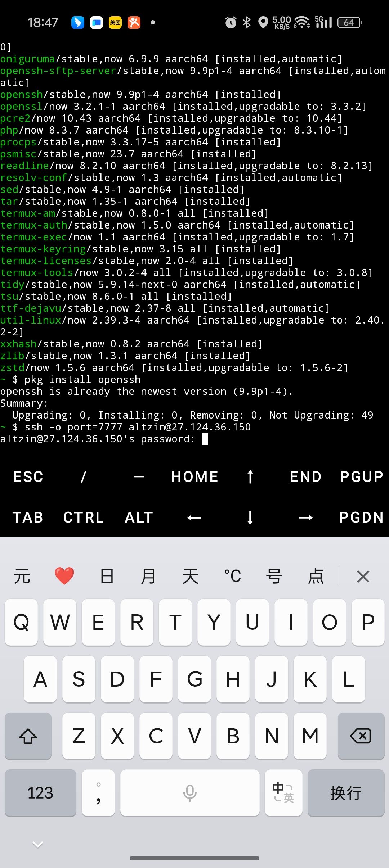This screenshot has height=868, width=389.
Task: Switch Chinese/English input language key
Action: pyautogui.click(x=283, y=793)
